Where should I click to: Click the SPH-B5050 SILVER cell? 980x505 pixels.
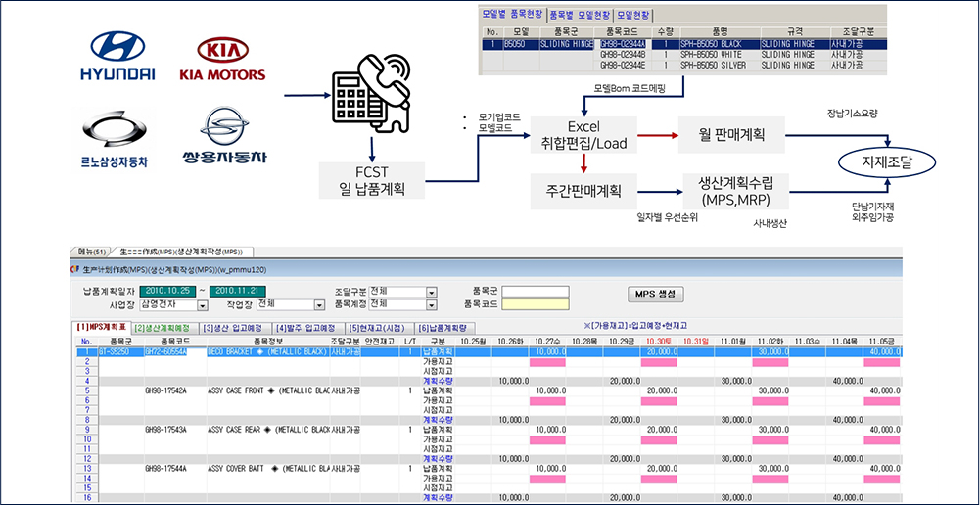point(719,65)
